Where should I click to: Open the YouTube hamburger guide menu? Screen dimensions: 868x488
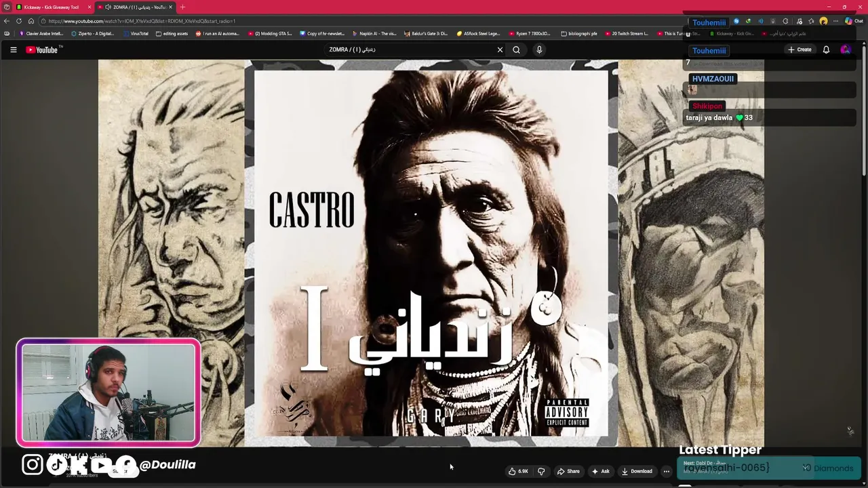(13, 49)
